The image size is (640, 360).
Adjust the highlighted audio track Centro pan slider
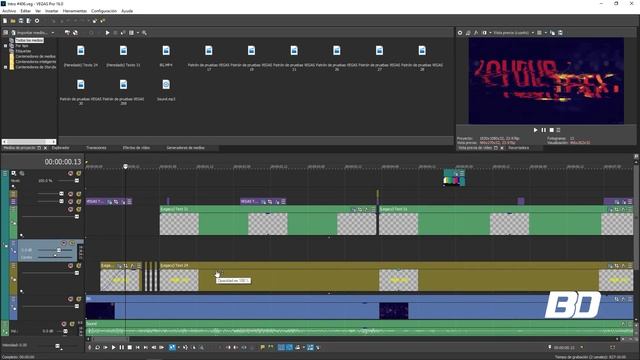55,256
